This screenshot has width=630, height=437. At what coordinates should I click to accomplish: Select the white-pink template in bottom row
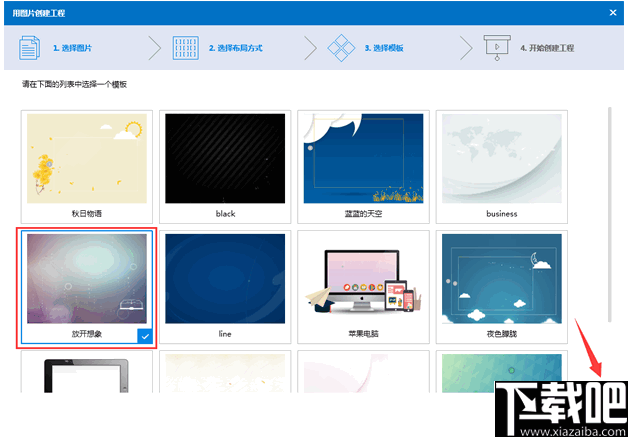pos(363,373)
